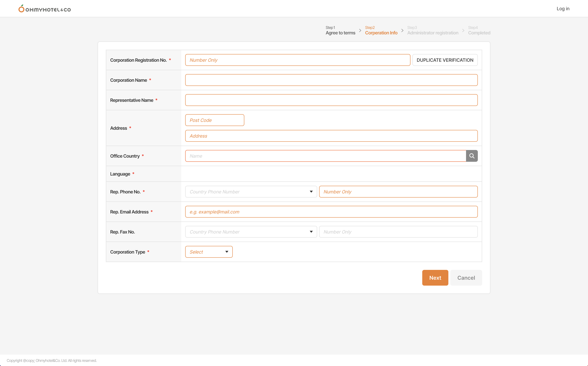Click the orange Next button
Image resolution: width=588 pixels, height=366 pixels.
[x=435, y=278]
